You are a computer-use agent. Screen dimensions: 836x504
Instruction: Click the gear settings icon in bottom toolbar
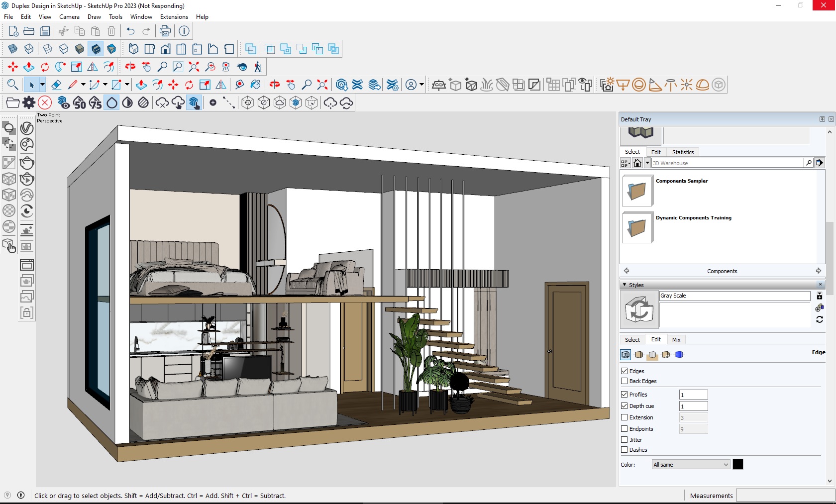[x=29, y=102]
